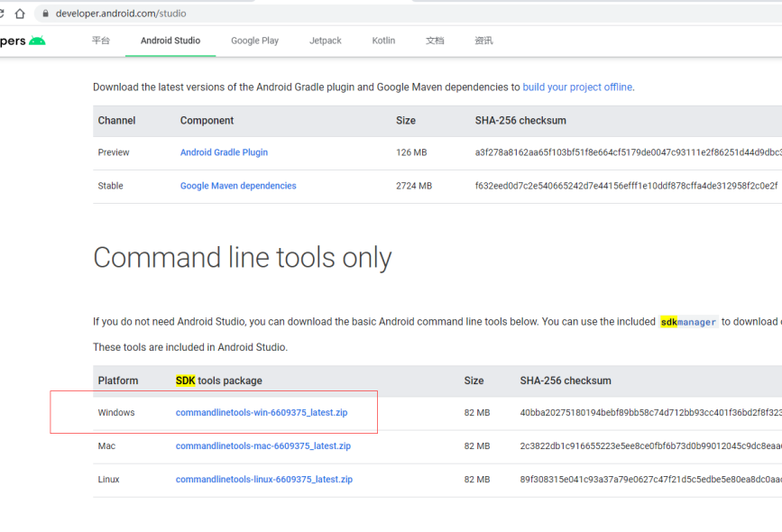Download commandlinetools-mac-6609375_latest.zip
This screenshot has height=532, width=782.
262,445
